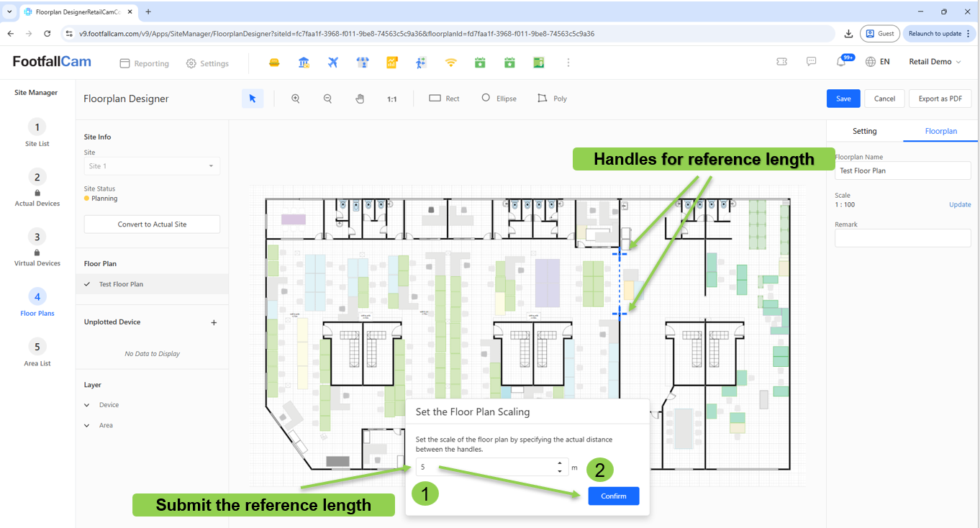Activate the hand pan tool
980x528 pixels.
pos(360,99)
